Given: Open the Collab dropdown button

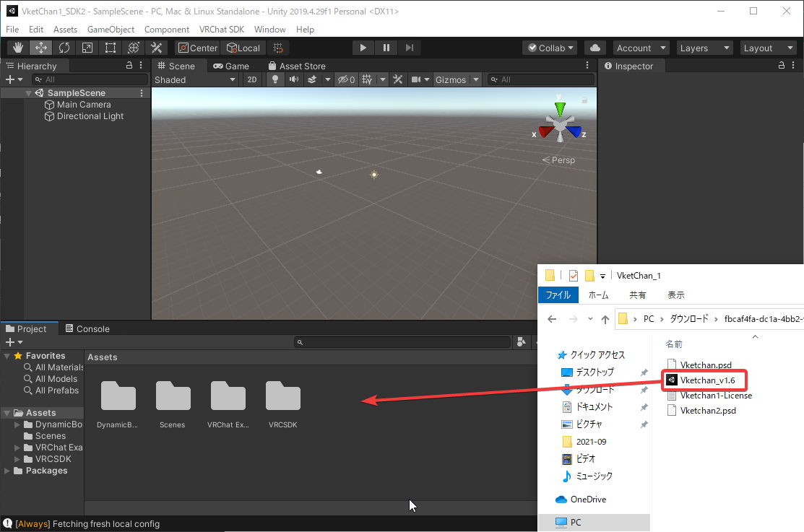Looking at the screenshot, I should click(549, 48).
